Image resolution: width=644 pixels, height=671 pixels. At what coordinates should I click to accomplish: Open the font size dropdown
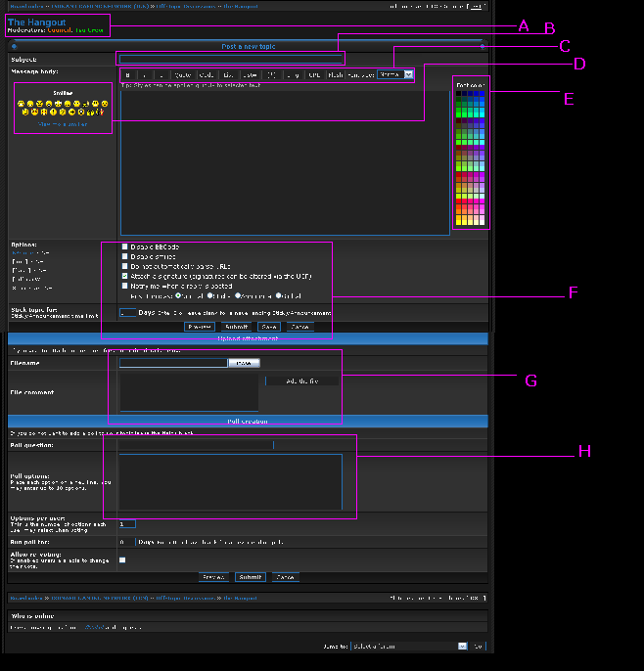(x=395, y=74)
